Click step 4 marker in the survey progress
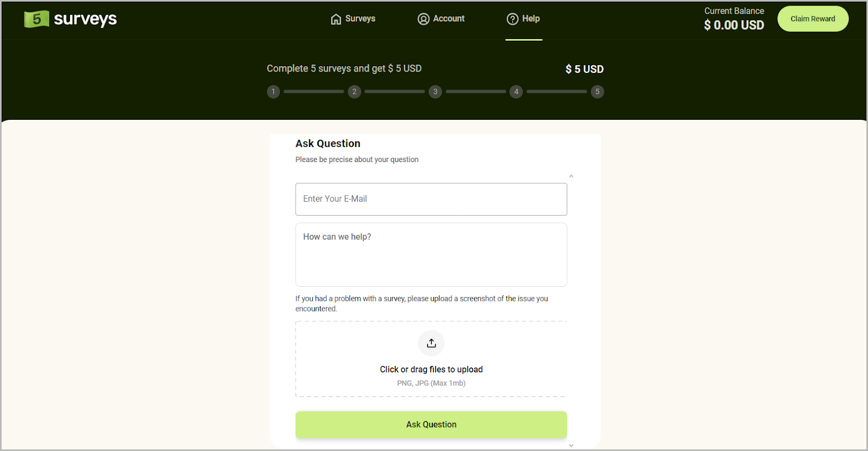 [x=516, y=92]
